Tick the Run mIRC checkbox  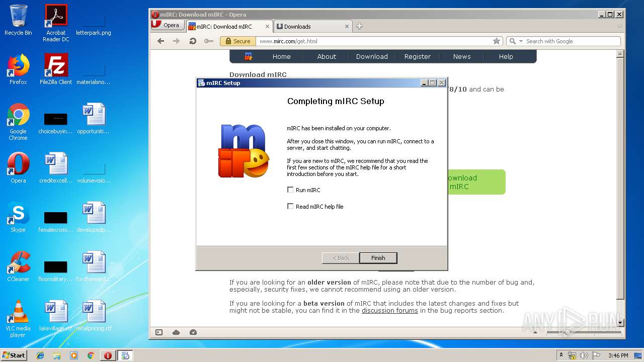(290, 190)
